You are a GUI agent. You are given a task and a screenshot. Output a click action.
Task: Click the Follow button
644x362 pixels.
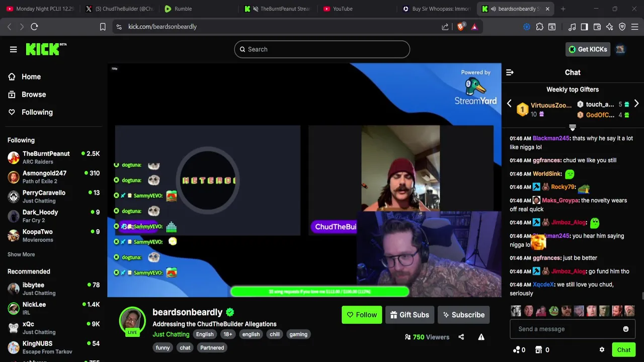pos(362,315)
